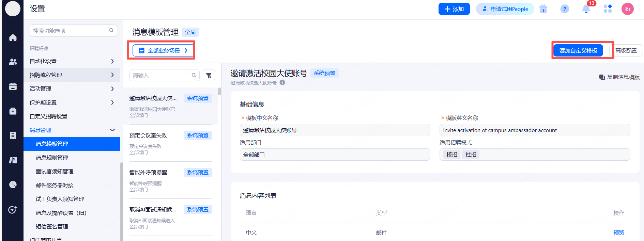Open the notification bell icon
This screenshot has height=241, width=644.
click(586, 9)
